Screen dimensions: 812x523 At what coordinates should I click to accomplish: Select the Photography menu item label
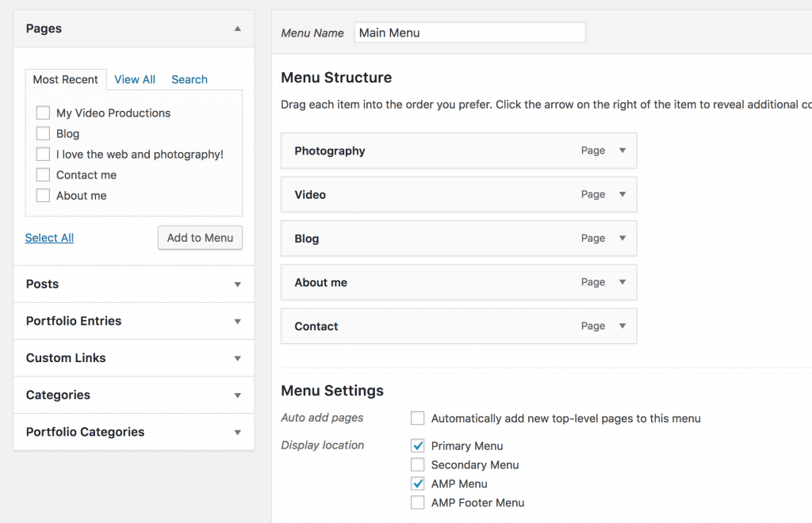pos(330,151)
